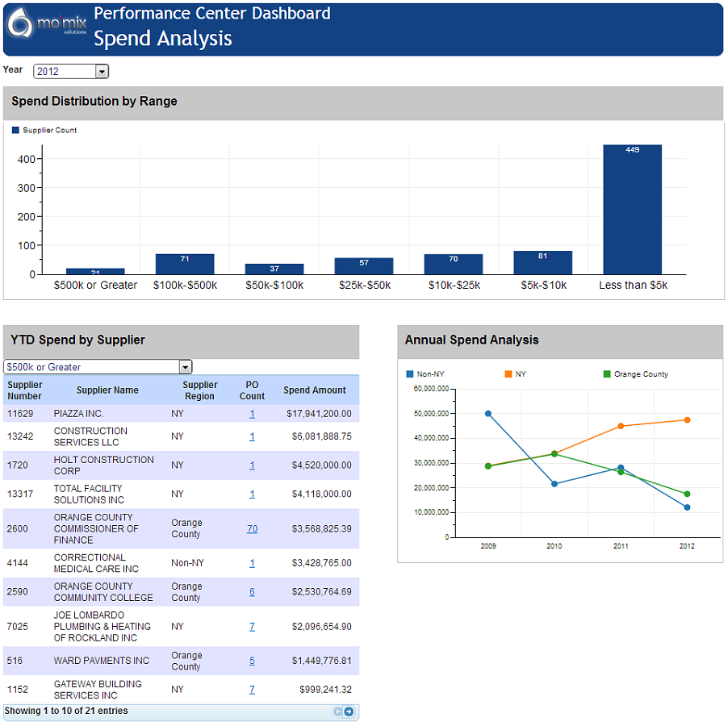Open PO count link for CONSTRUCTION SERVICES LLC
The height and width of the screenshot is (726, 728).
pyautogui.click(x=252, y=436)
